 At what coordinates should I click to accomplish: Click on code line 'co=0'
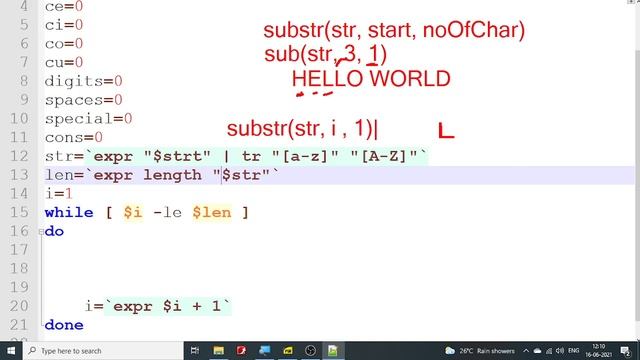pos(64,43)
